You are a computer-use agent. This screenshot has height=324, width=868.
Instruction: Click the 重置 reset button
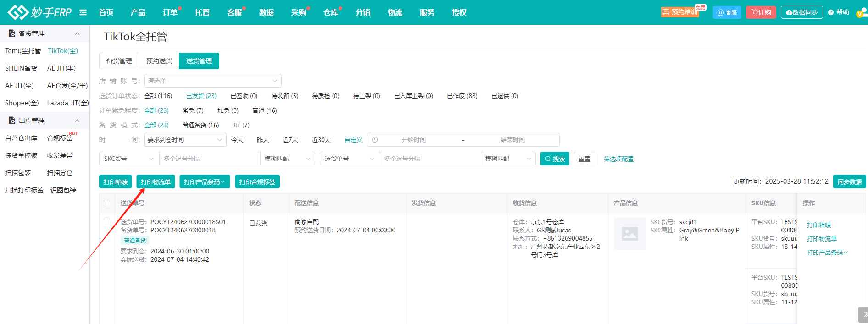584,159
